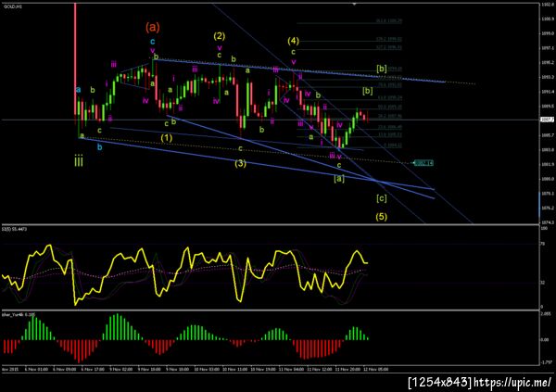The width and height of the screenshot is (556, 392).
Task: Click the green [c] wave label
Action: (382, 198)
